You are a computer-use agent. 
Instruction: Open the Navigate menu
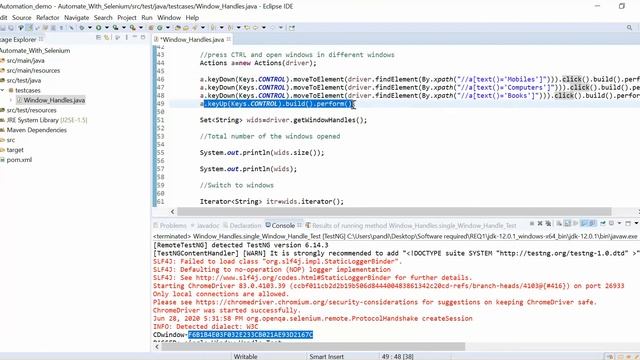(76, 18)
